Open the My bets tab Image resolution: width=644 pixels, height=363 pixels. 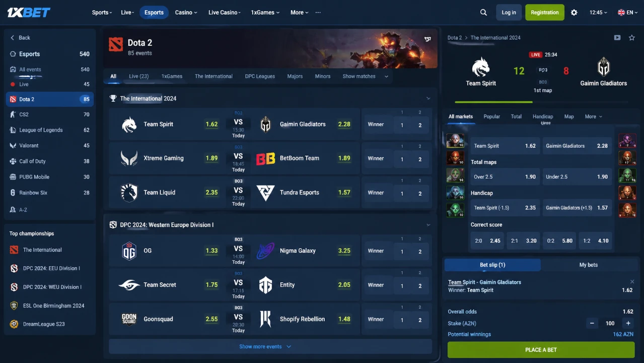click(588, 265)
